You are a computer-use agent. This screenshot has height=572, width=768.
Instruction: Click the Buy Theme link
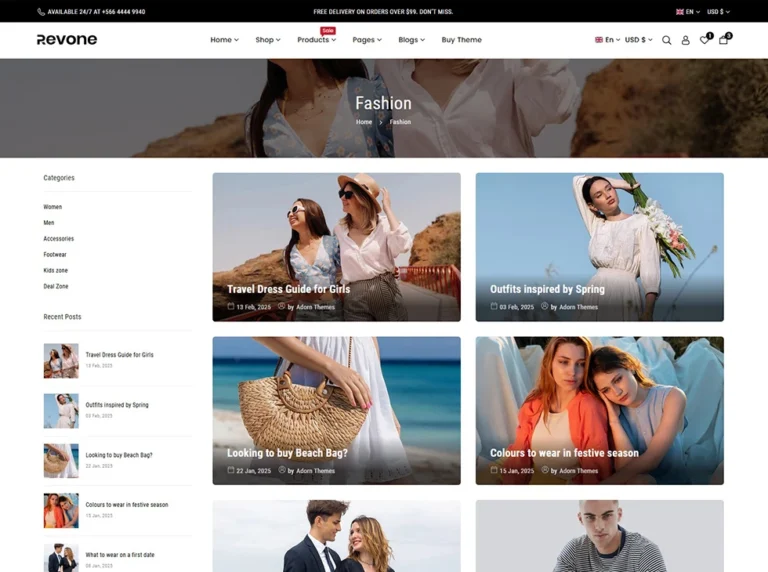point(461,40)
